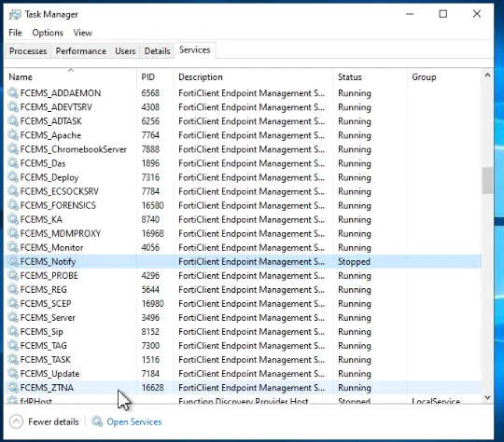Select the FCEMS_ChromebookServer service name
504x442 pixels.
[74, 149]
